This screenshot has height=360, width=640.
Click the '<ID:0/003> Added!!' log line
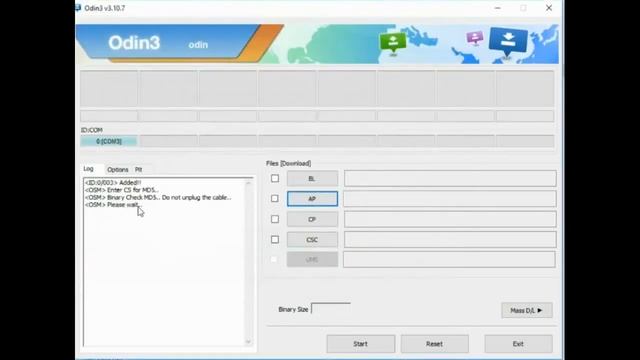(x=113, y=183)
